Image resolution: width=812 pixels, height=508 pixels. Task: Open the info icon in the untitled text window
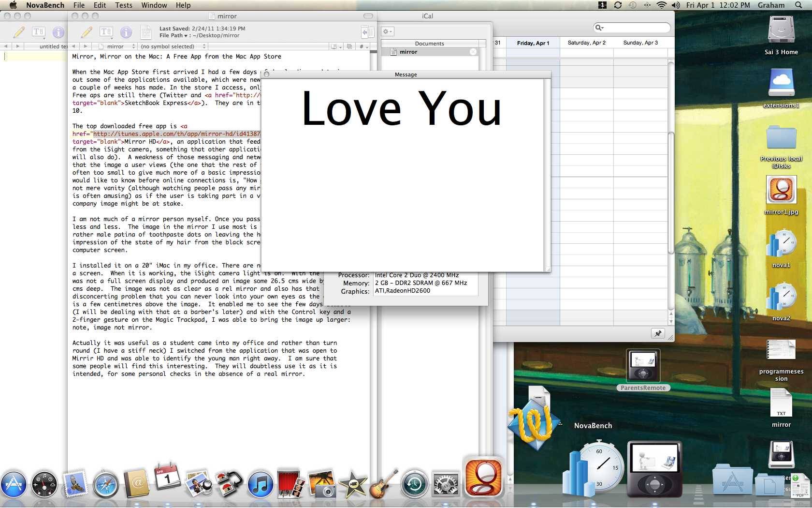click(58, 32)
